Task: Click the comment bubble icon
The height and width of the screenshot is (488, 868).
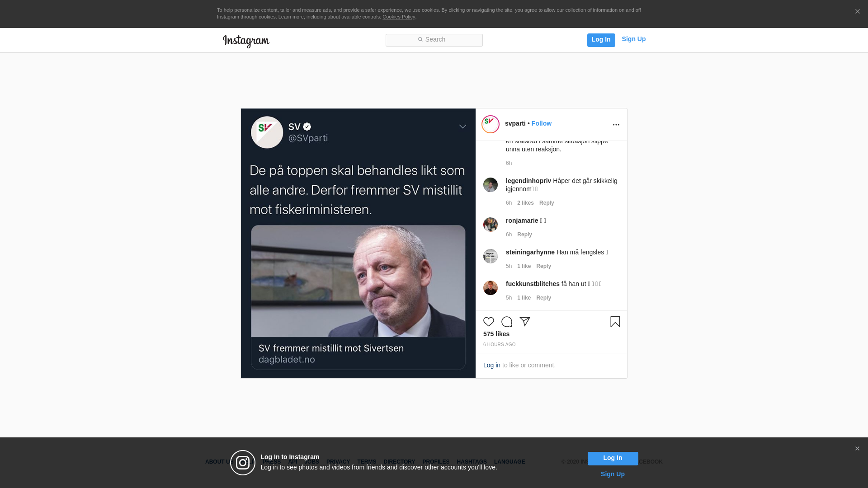Action: point(507,322)
